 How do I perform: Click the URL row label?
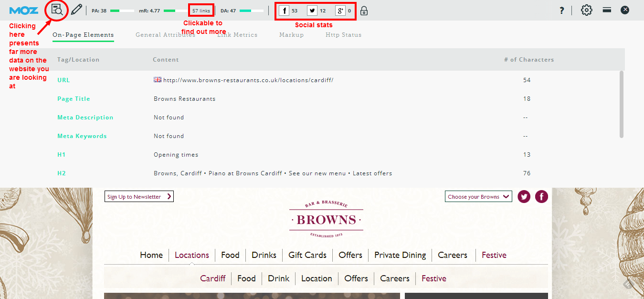tap(63, 80)
